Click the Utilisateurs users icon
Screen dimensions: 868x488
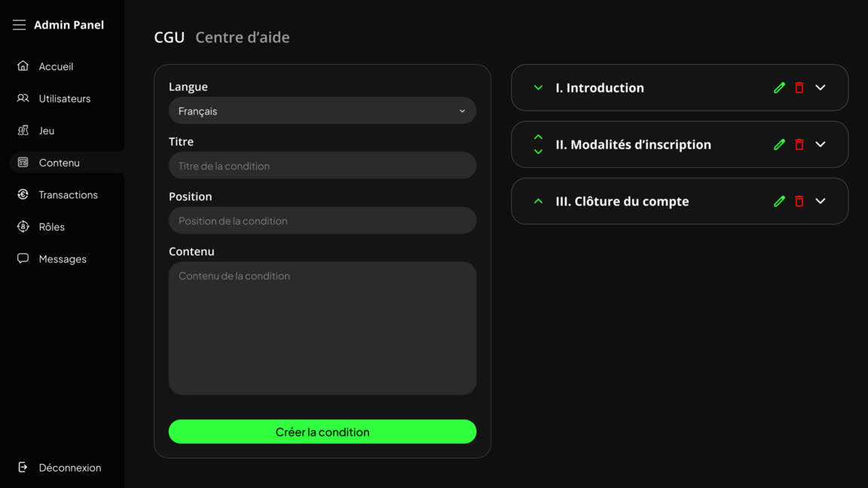[23, 98]
